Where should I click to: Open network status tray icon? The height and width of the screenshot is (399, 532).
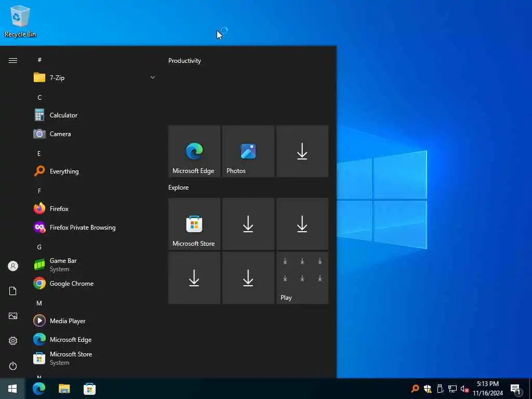click(x=453, y=389)
